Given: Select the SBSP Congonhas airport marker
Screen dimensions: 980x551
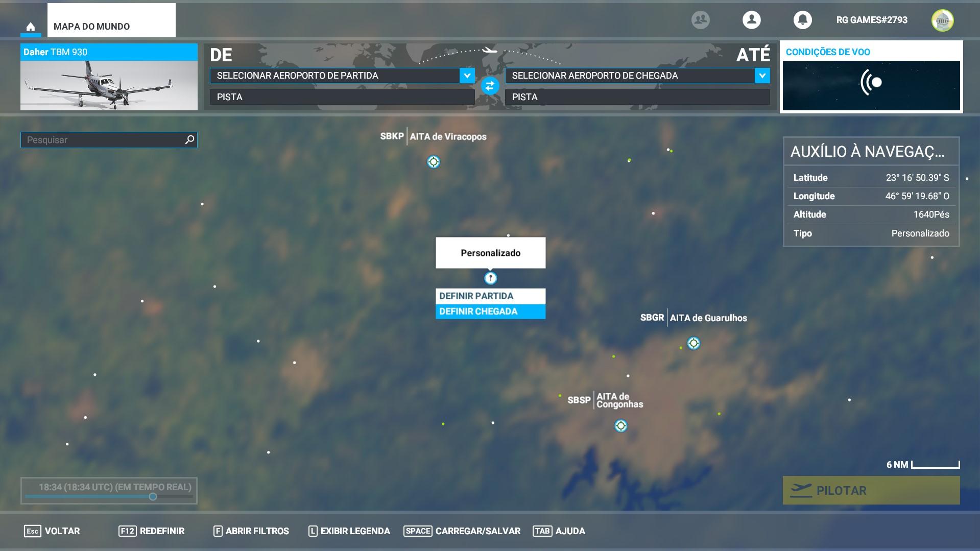Looking at the screenshot, I should 620,426.
